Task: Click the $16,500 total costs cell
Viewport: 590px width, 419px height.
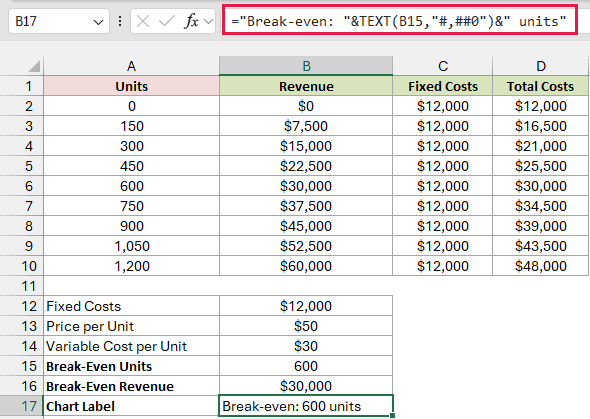Action: click(x=540, y=126)
